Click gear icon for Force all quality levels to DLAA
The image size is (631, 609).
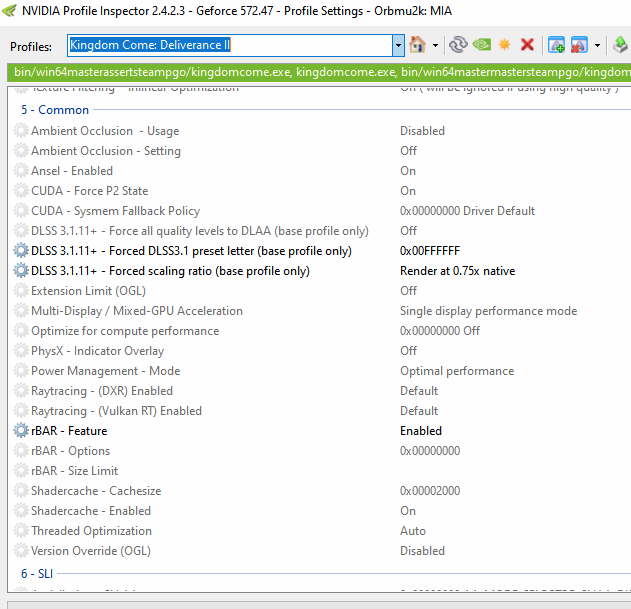pyautogui.click(x=21, y=231)
